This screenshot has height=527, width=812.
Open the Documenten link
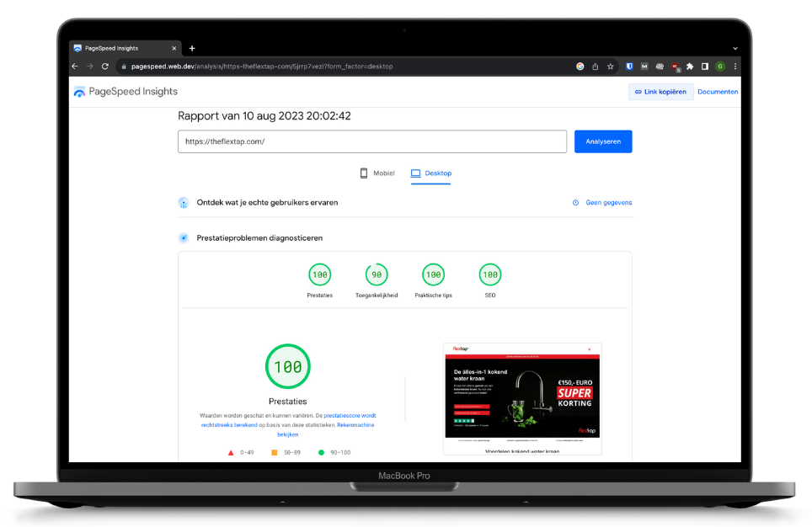click(718, 92)
